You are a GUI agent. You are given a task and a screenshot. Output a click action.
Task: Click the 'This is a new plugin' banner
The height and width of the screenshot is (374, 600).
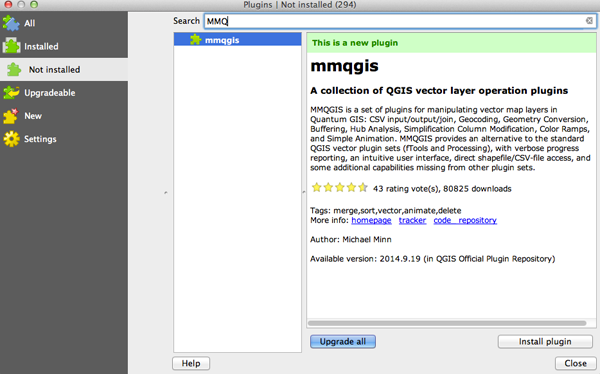pyautogui.click(x=452, y=43)
